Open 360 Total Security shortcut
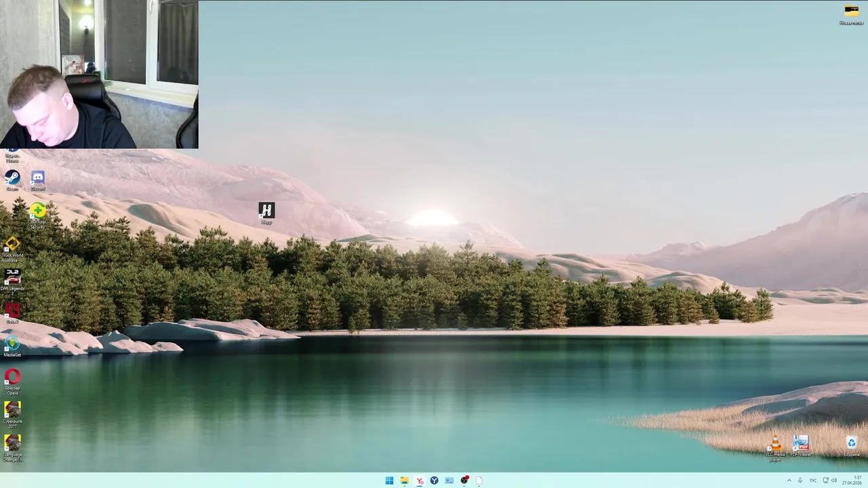 38,216
